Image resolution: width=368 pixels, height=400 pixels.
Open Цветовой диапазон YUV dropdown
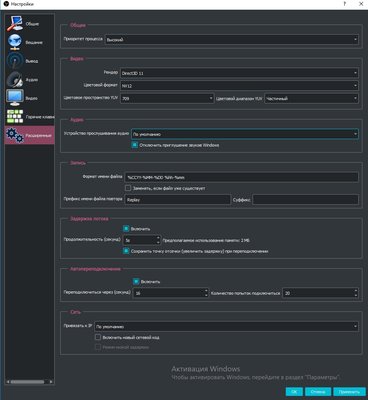(311, 98)
